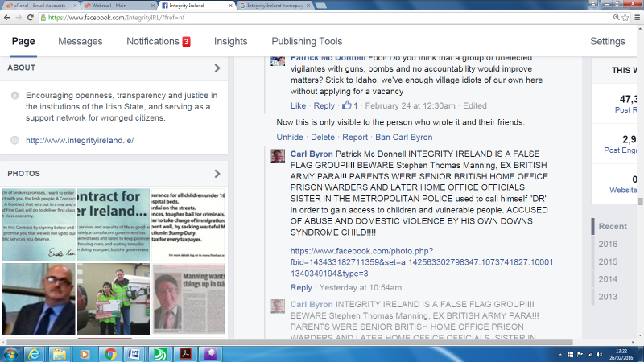Image resolution: width=644 pixels, height=362 pixels.
Task: Open the Chrome hamburger menu
Action: [637, 18]
